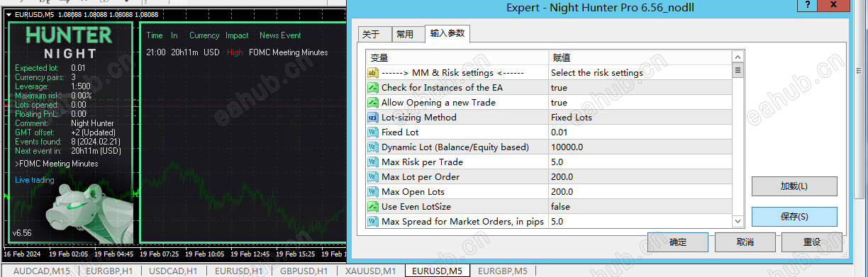Open the EURGBP,M5 chart tab
Image resolution: width=868 pixels, height=277 pixels.
point(503,271)
